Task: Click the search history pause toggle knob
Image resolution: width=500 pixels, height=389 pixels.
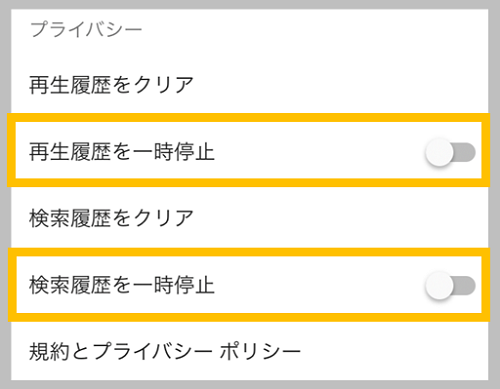Action: click(x=439, y=286)
